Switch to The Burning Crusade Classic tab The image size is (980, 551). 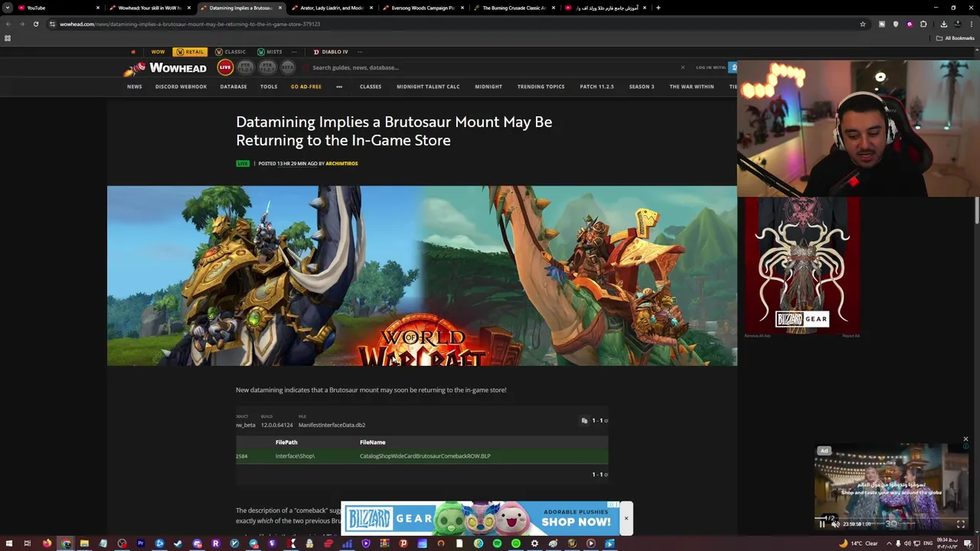tap(513, 8)
